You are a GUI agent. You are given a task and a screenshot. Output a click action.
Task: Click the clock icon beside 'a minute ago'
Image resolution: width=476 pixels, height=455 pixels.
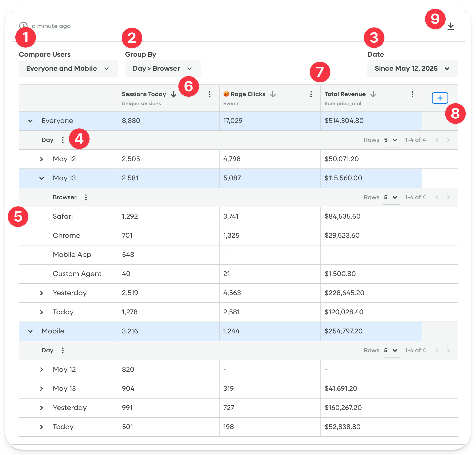23,26
